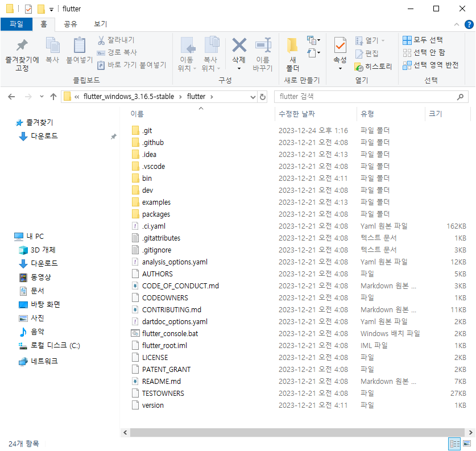Open the recent locations dropdown
Image resolution: width=476 pixels, height=451 pixels.
pyautogui.click(x=42, y=97)
